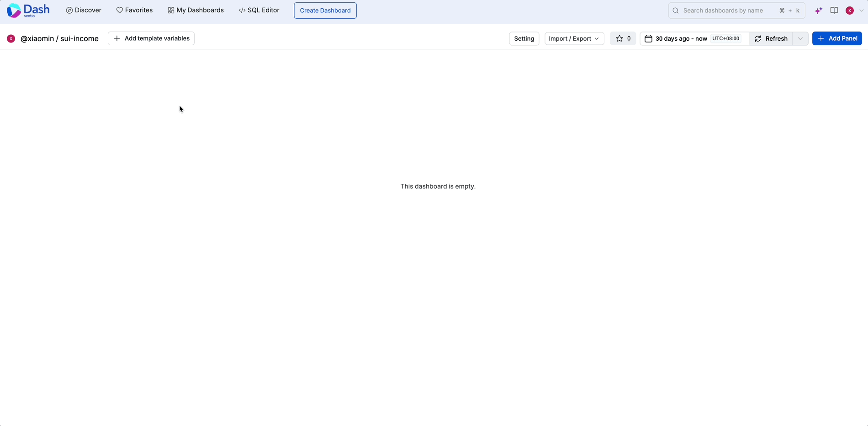Viewport: 868px width, 426px height.
Task: Click the search magnifier icon
Action: pyautogui.click(x=676, y=11)
